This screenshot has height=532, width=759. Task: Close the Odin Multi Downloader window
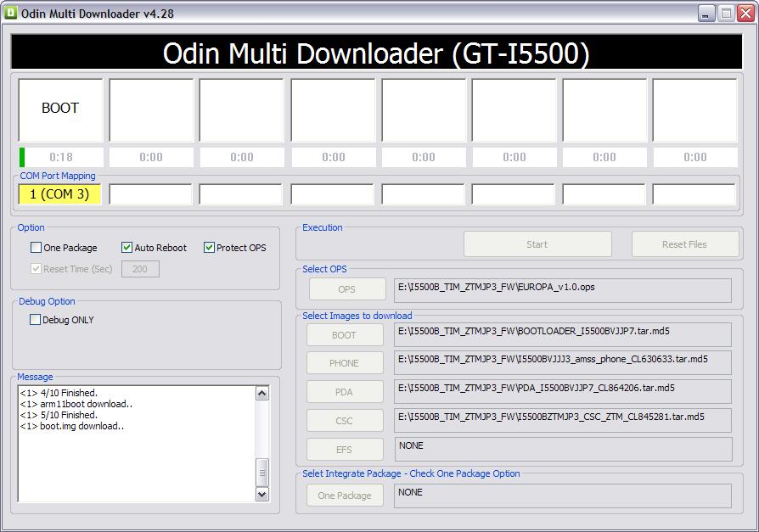click(x=745, y=14)
